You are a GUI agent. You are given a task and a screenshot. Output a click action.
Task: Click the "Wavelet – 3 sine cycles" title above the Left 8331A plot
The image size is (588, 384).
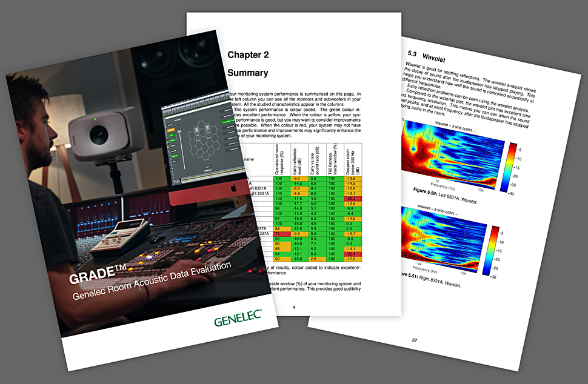[455, 126]
